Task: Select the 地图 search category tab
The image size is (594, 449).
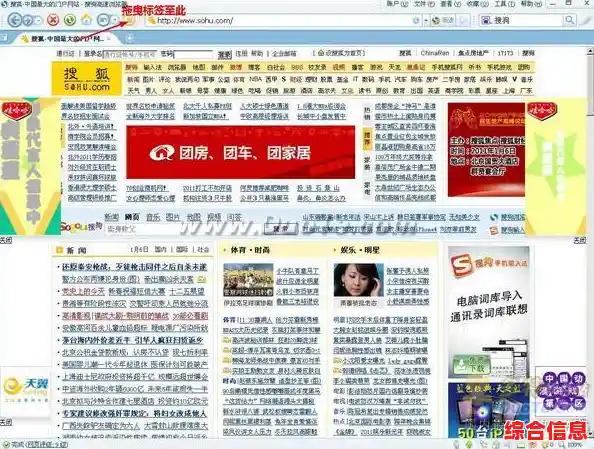Action: point(194,217)
